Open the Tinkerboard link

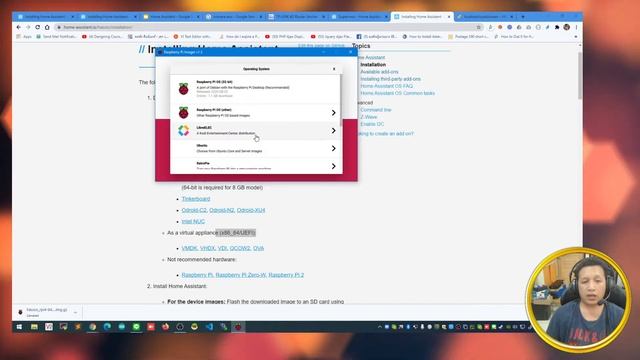(196, 199)
